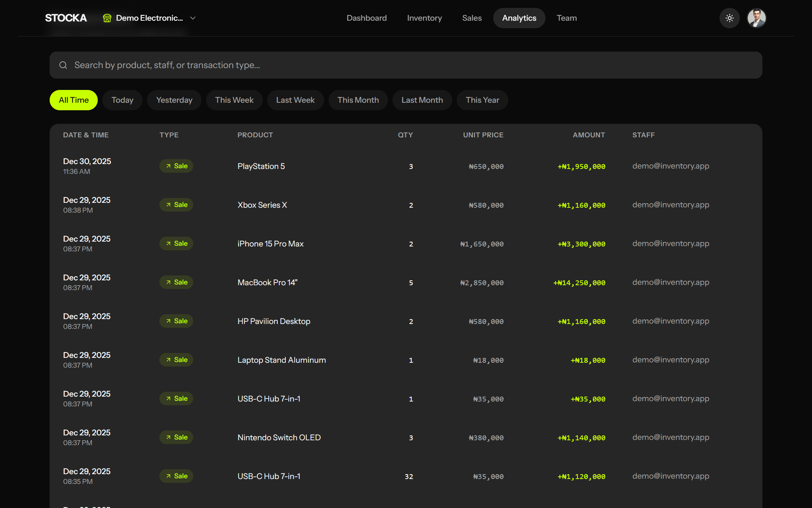Click the This Year filter button

(482, 100)
